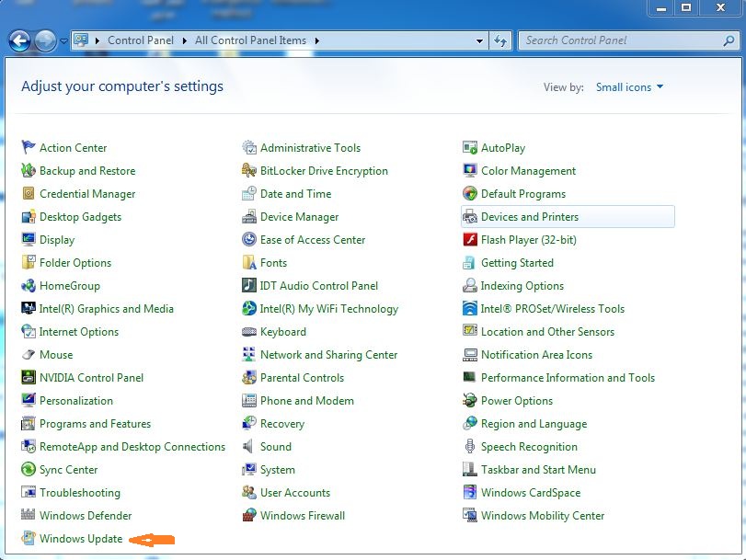This screenshot has height=560, width=746.
Task: Open the Flash Player icon
Action: 469,239
